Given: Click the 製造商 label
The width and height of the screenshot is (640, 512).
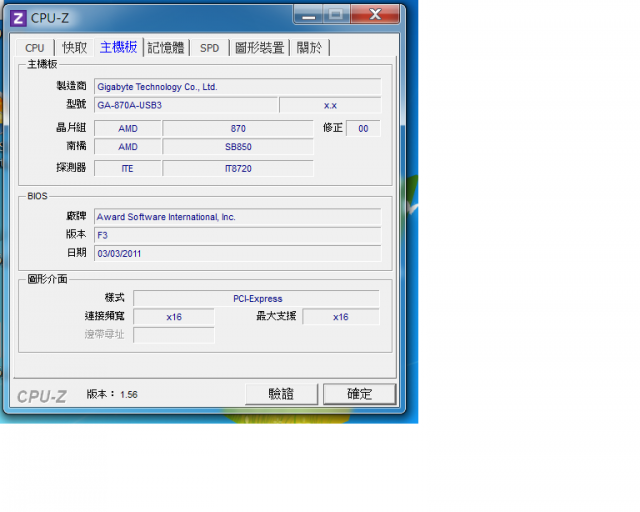Looking at the screenshot, I should (71, 86).
